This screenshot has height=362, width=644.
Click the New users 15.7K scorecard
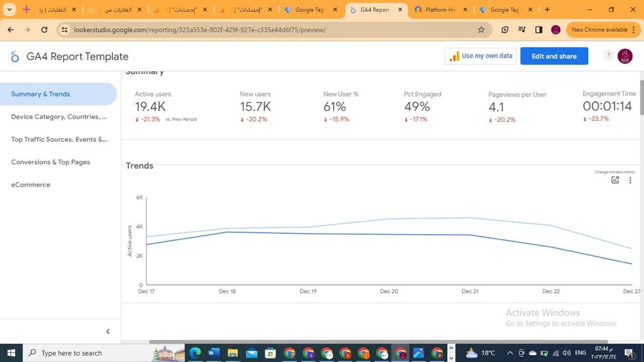point(255,108)
